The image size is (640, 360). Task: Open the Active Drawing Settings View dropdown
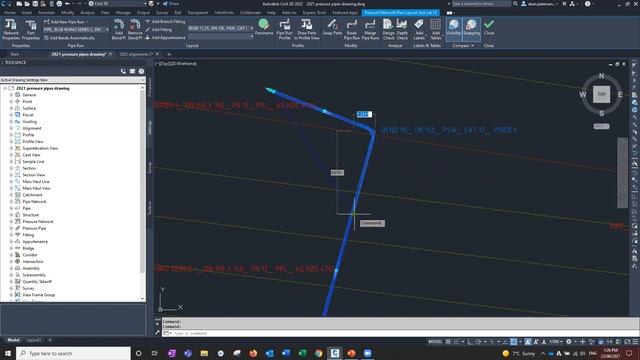point(73,80)
